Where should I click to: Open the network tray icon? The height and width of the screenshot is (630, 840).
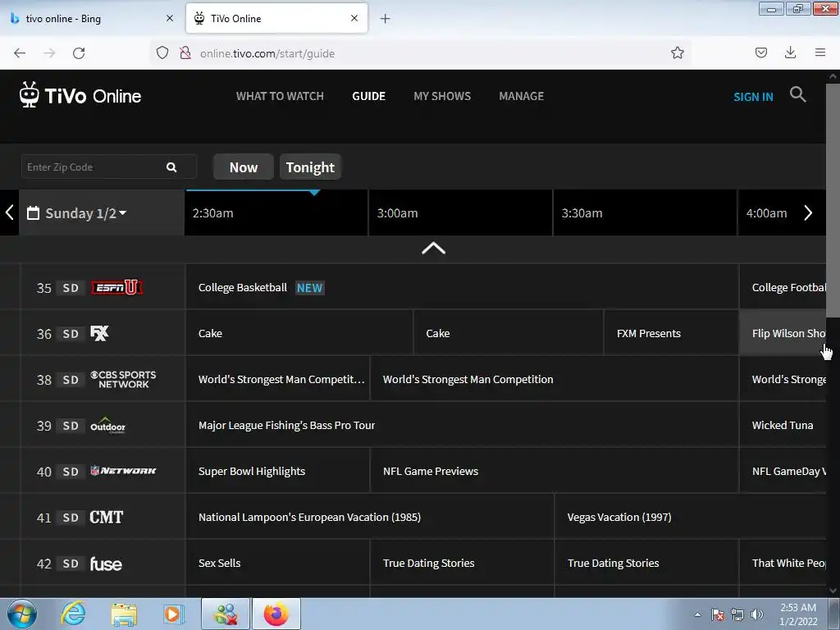[737, 614]
